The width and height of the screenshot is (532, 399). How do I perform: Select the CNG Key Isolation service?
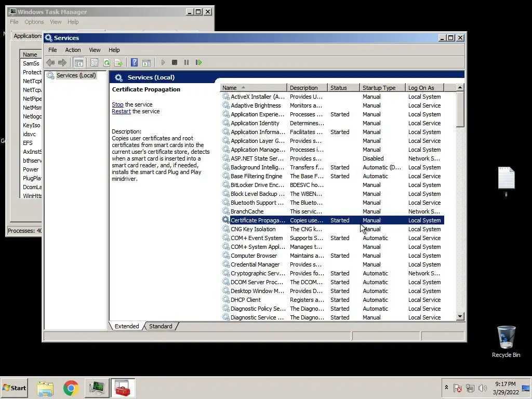(332, 229)
